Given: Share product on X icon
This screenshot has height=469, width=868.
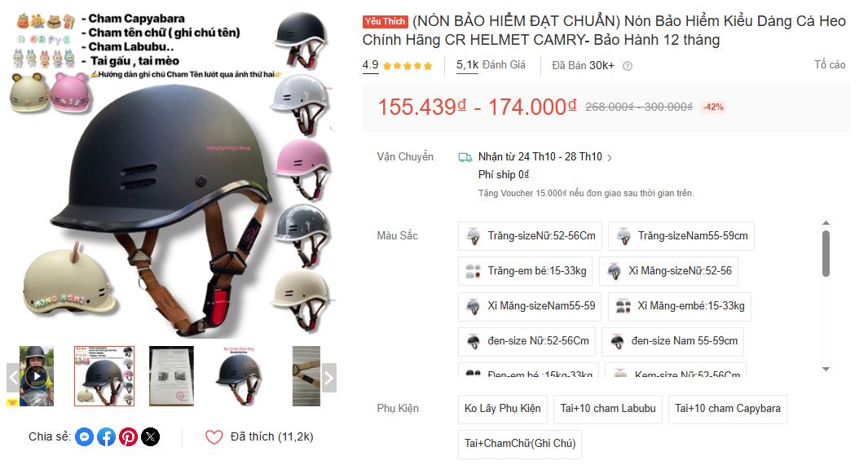Looking at the screenshot, I should (x=151, y=437).
